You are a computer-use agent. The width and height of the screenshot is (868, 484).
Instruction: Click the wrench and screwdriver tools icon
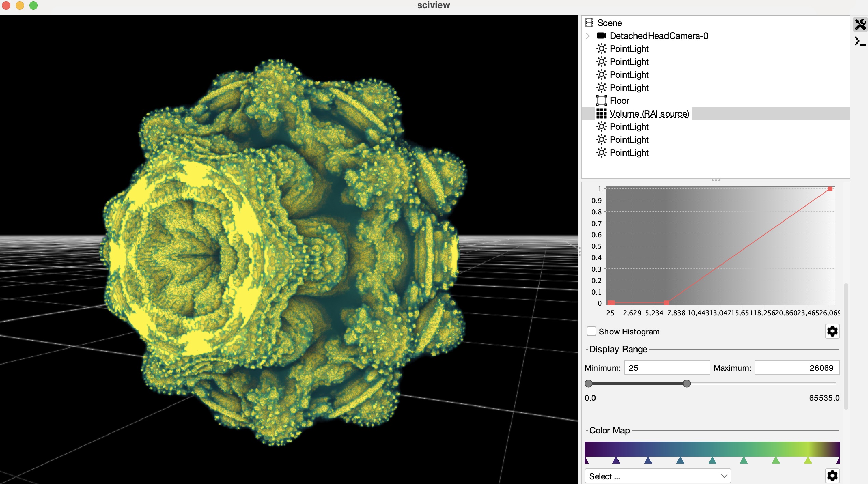[860, 24]
